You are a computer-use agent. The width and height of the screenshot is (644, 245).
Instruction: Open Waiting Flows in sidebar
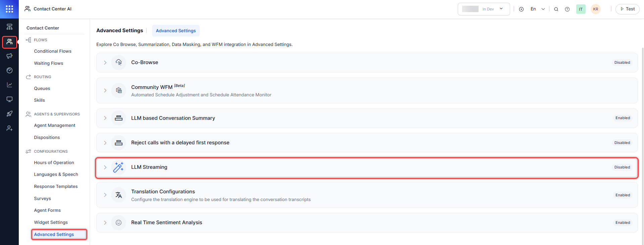[x=49, y=63]
